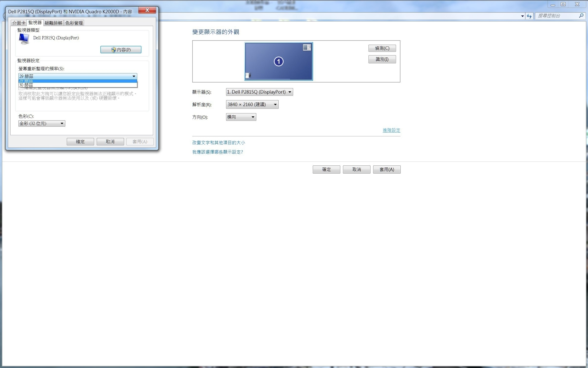
Task: Switch to the 介面卡 tab
Action: [x=19, y=23]
